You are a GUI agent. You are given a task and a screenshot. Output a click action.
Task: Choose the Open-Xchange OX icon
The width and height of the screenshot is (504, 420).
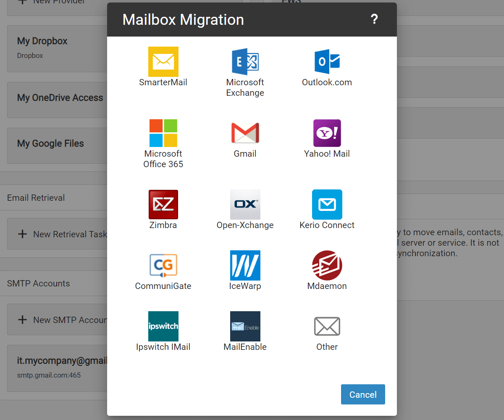(x=245, y=205)
